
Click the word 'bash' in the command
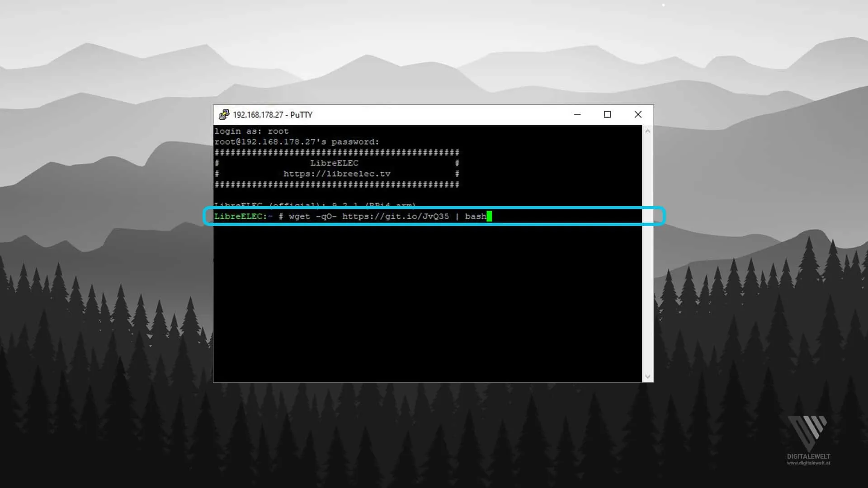point(476,216)
